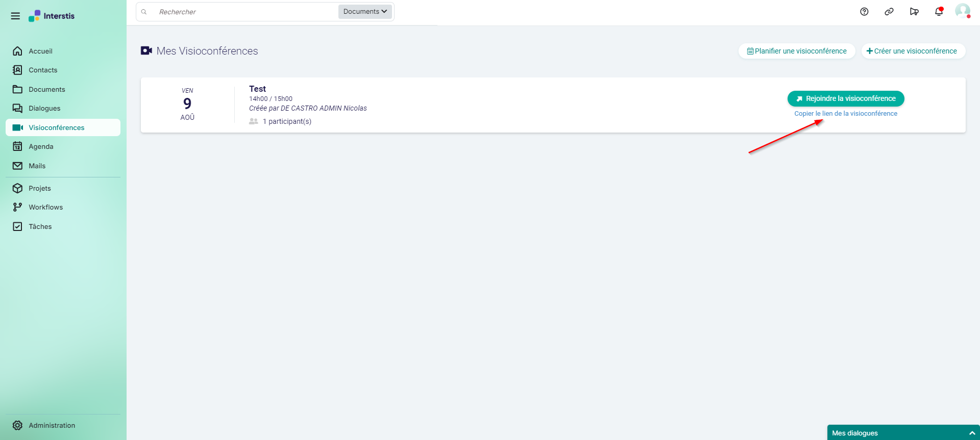Click Planifier une visioconférence button

pos(797,51)
